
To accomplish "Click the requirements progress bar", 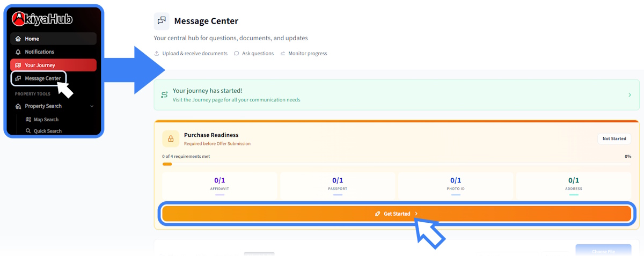I will click(397, 164).
